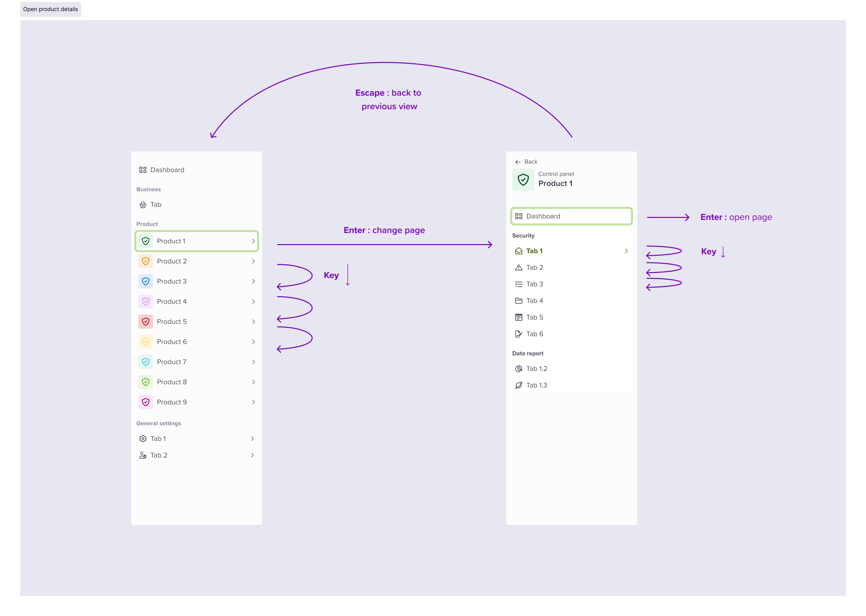Click the warning triangle icon beside Tab 2
Viewport: 866px width, 616px height.
[x=519, y=268]
